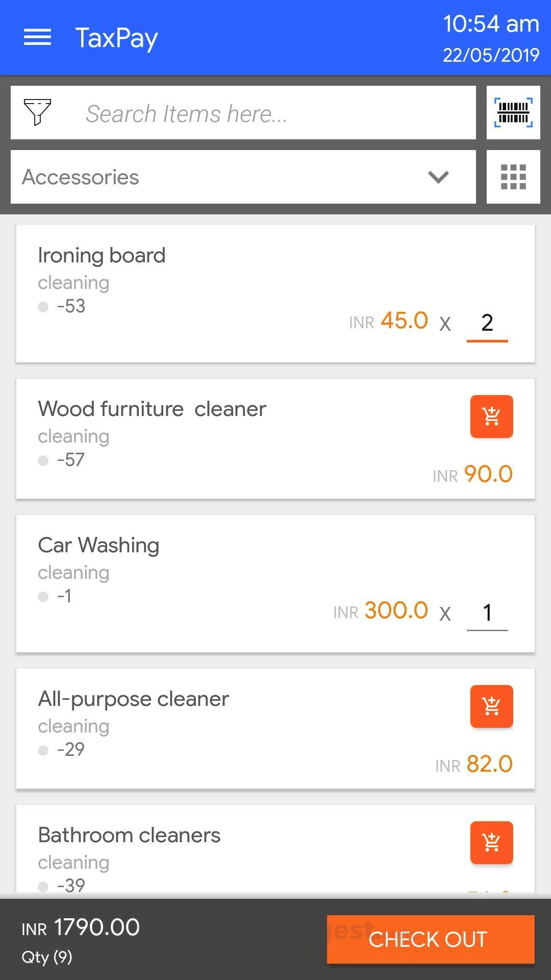This screenshot has width=551, height=980.
Task: Tap the All-purpose cleaner title
Action: pyautogui.click(x=134, y=699)
